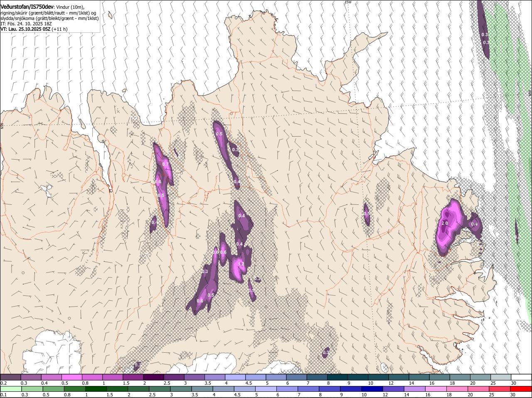
Task: Click the 0.1 tick label on rain legend
Action: (3, 395)
